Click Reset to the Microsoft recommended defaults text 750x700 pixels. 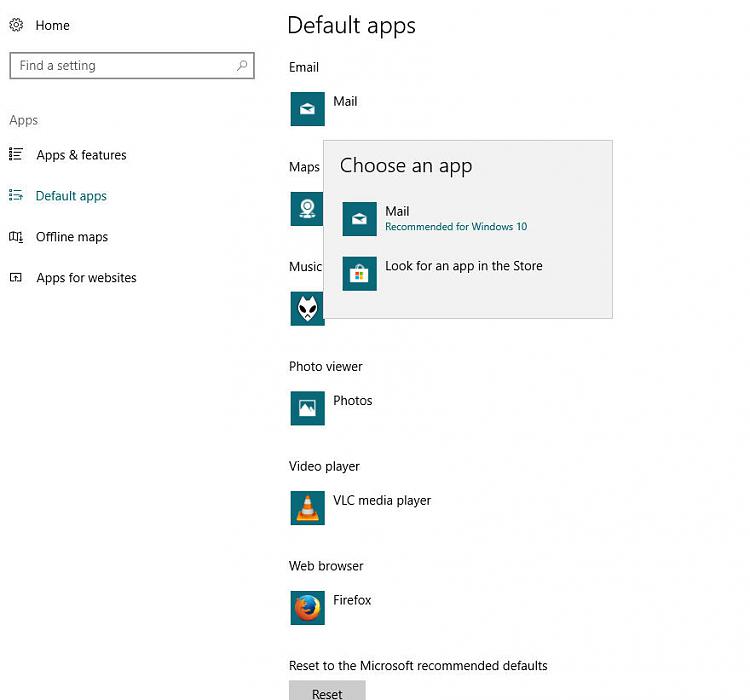tap(418, 666)
